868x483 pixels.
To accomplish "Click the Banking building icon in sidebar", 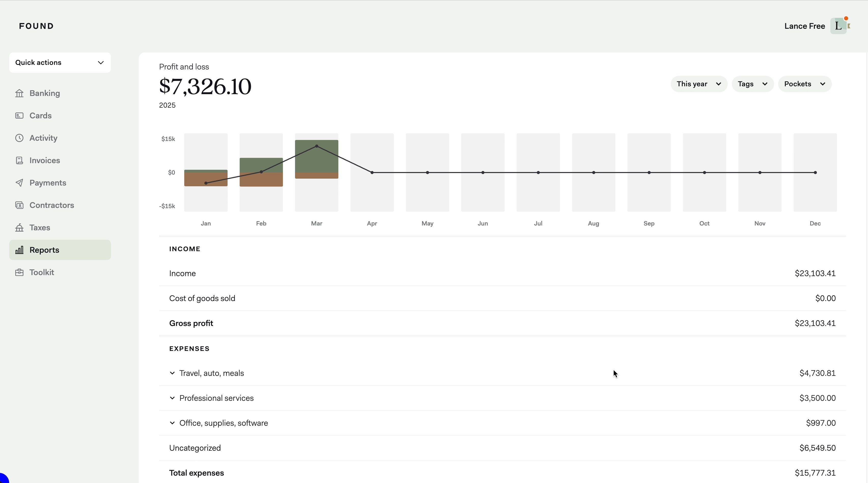I will point(19,93).
